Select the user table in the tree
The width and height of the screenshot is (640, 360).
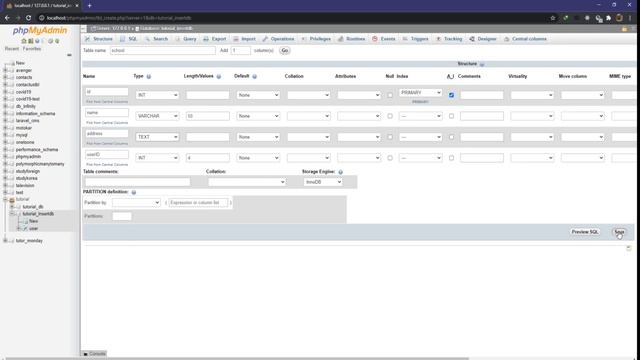click(33, 229)
